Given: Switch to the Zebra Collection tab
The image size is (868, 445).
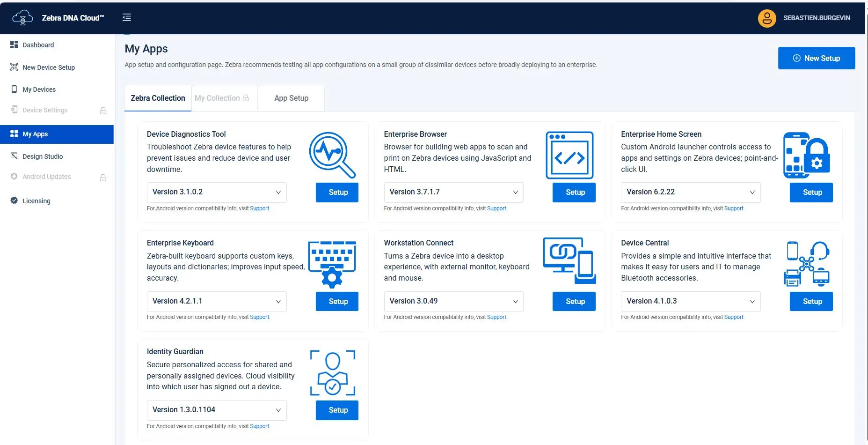Looking at the screenshot, I should click(158, 98).
